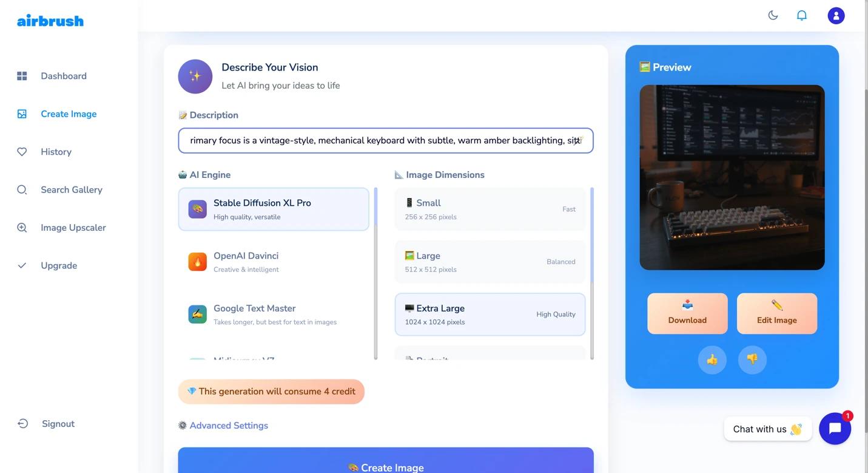Screen dimensions: 868x473
Task: Give thumbs down to the image
Action: (x=752, y=359)
